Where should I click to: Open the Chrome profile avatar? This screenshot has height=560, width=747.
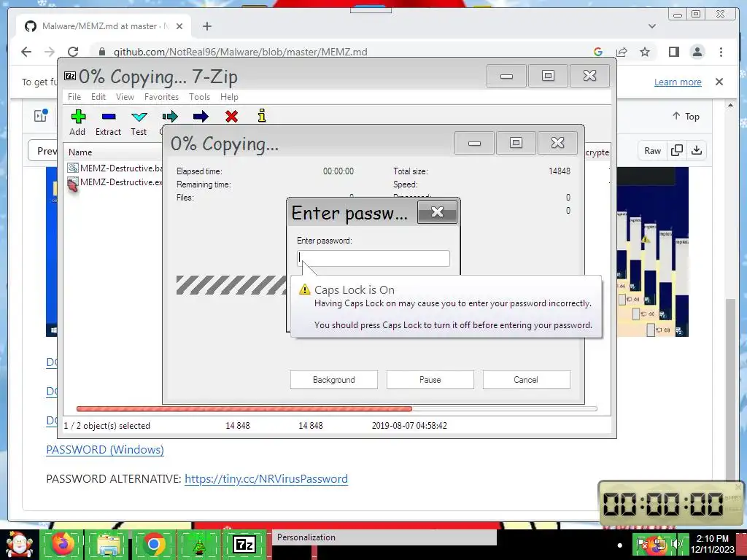[697, 52]
